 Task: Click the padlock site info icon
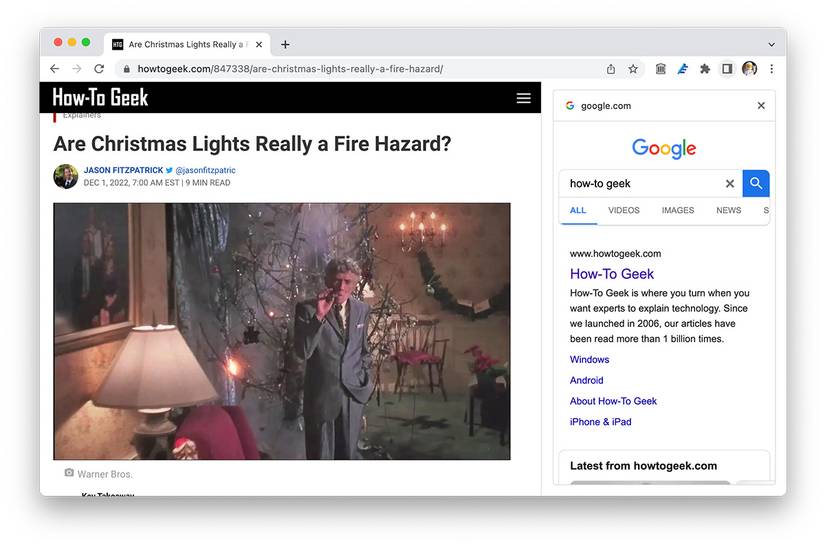click(126, 69)
